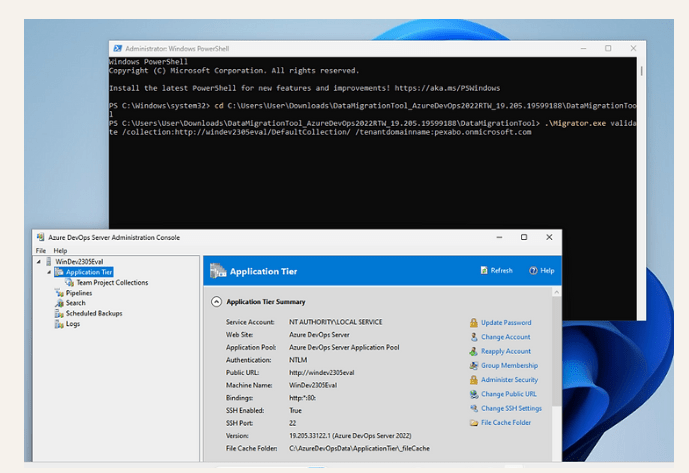This screenshot has height=473, width=689.
Task: Click the Version value 19.205.33122.1
Action: 350,436
